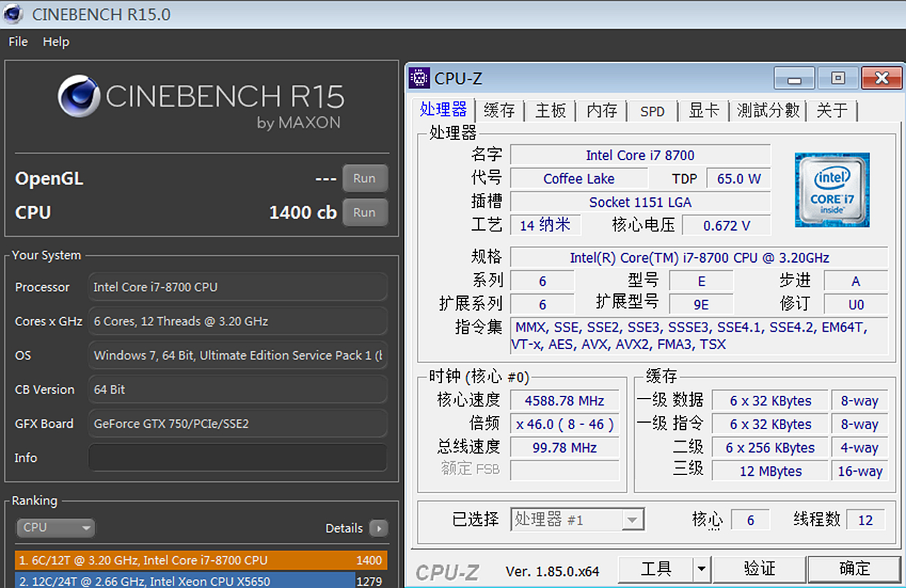906x588 pixels.
Task: Close the CPU-Z window
Action: (882, 78)
